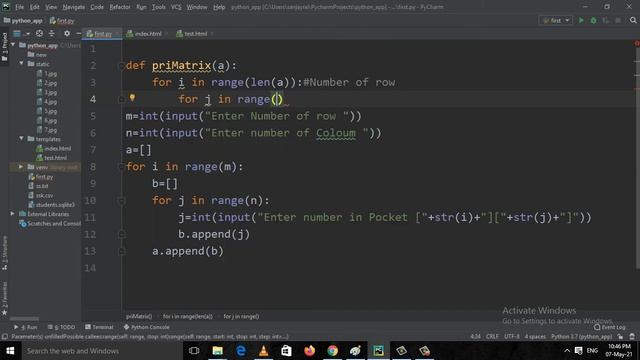Open the Run tool window button
The image size is (640, 360).
[26, 327]
